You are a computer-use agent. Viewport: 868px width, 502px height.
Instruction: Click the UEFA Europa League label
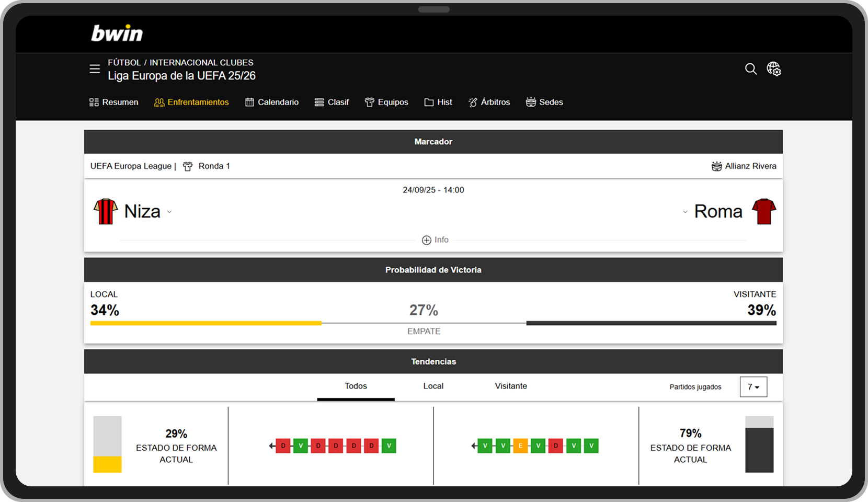(x=131, y=166)
